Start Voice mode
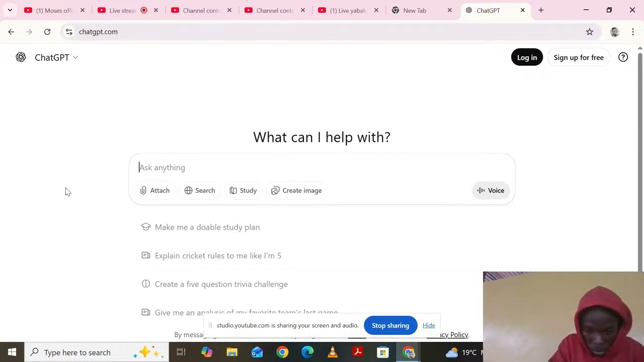 pos(491,191)
